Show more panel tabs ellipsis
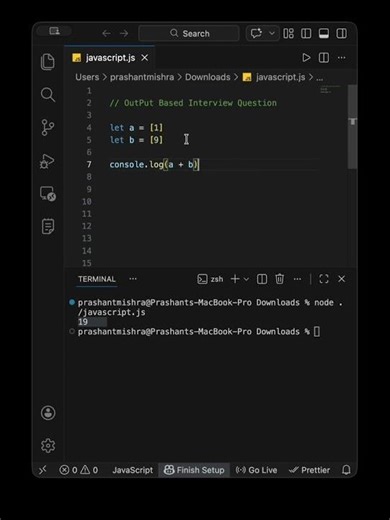Screen dimensions: 390x520 (x=133, y=279)
